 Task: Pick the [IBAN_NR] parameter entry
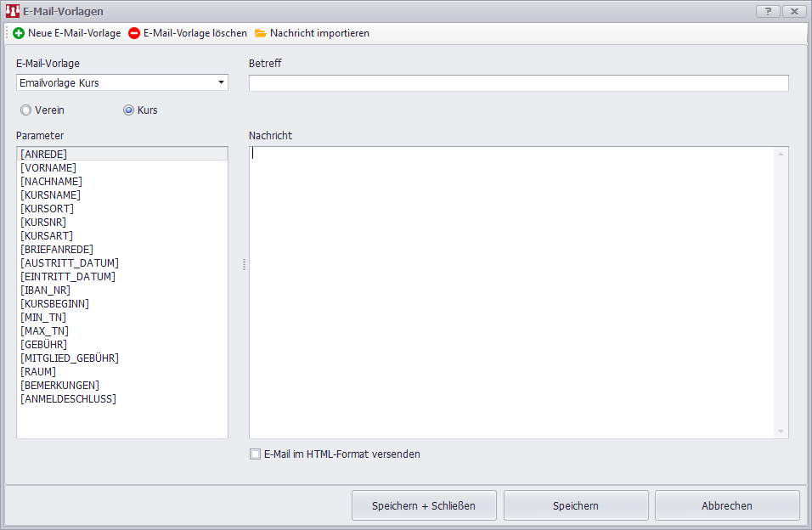click(45, 290)
